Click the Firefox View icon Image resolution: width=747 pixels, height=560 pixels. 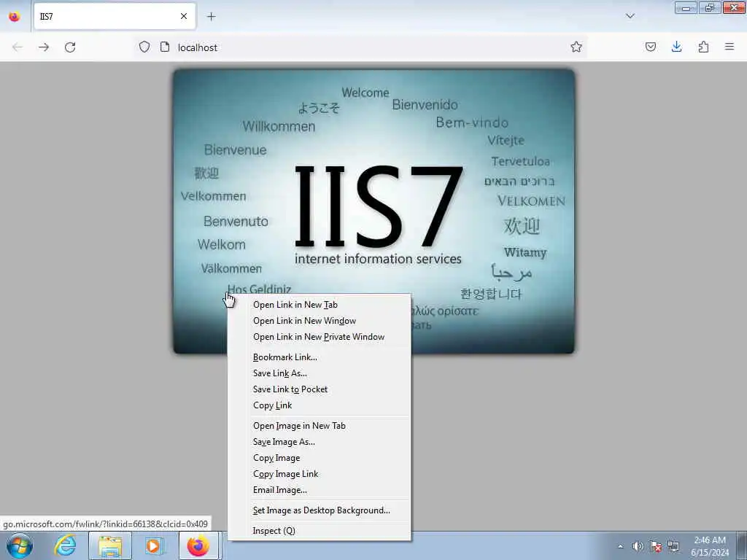point(15,17)
